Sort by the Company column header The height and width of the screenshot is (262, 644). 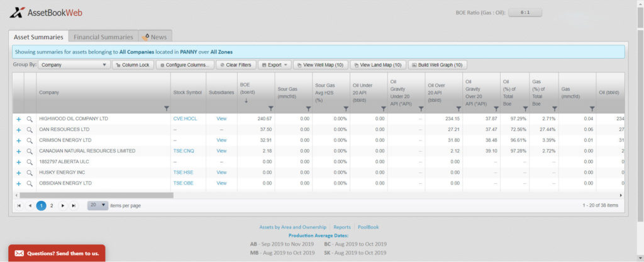[49, 93]
